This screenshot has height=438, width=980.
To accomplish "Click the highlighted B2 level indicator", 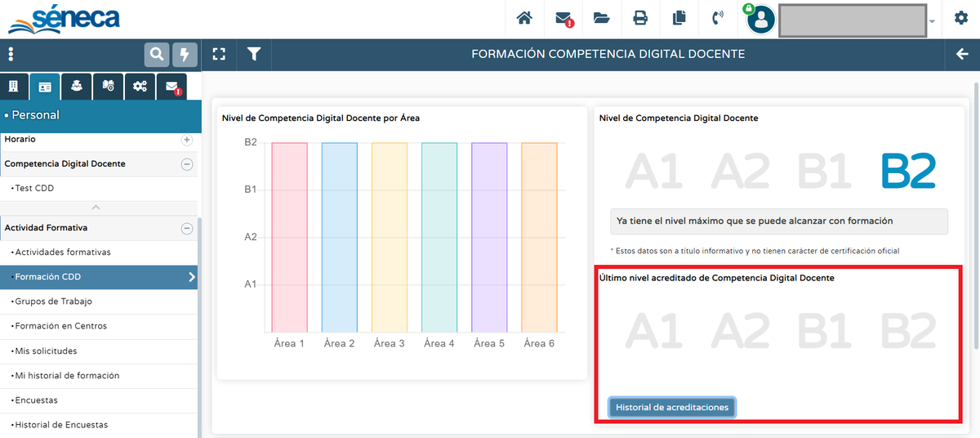I will coord(908,172).
